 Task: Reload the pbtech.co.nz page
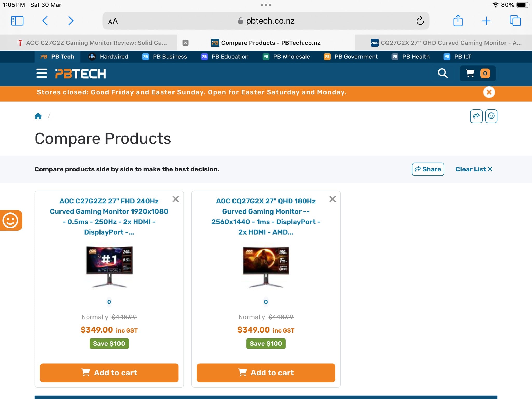420,21
